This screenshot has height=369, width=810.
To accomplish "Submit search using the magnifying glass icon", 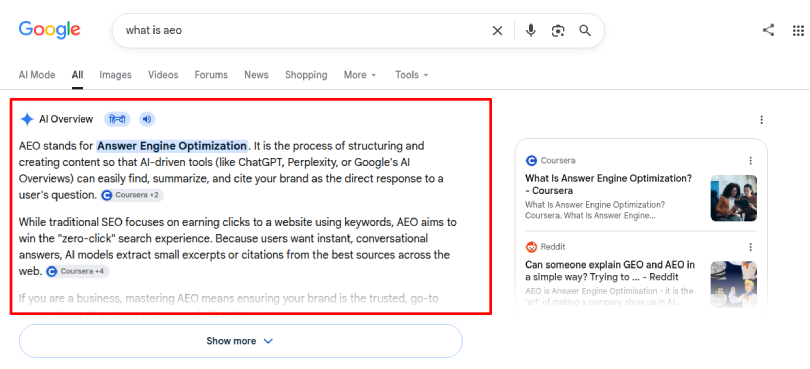I will point(585,30).
